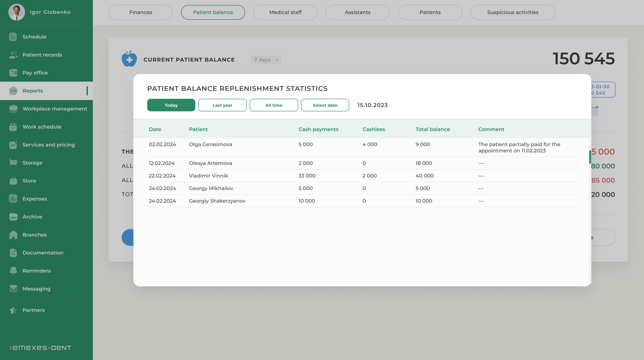Show All time statistics
Screen dimensions: 644x360
(274, 105)
